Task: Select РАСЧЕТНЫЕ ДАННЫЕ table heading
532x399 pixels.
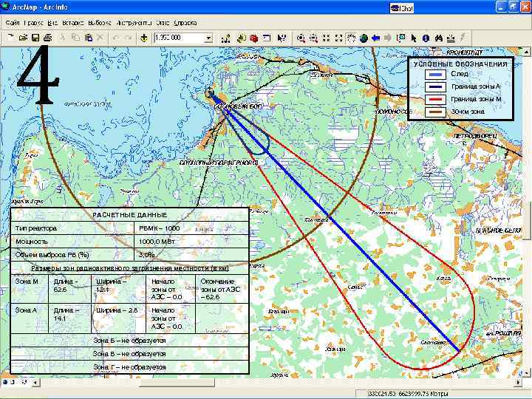Action: [x=129, y=215]
